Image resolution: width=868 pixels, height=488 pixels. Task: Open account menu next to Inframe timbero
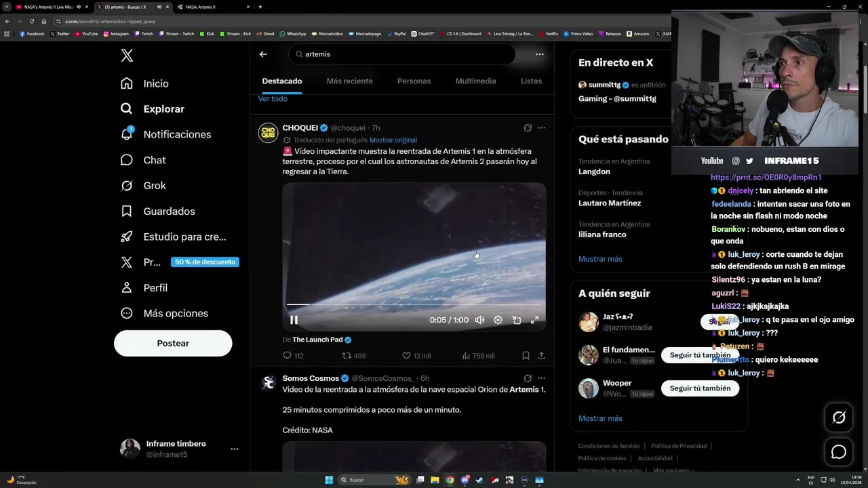(x=234, y=449)
